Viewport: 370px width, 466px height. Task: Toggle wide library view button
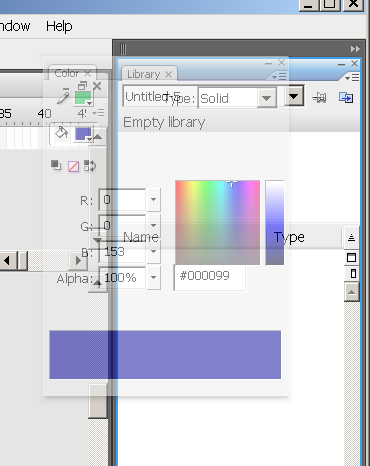351,257
